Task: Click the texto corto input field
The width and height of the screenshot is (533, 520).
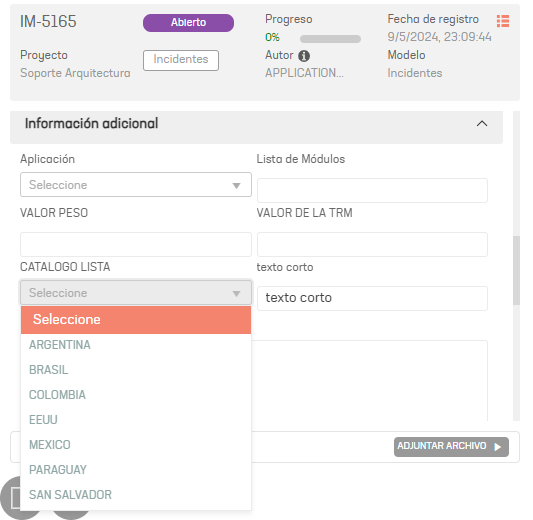Action: (372, 298)
